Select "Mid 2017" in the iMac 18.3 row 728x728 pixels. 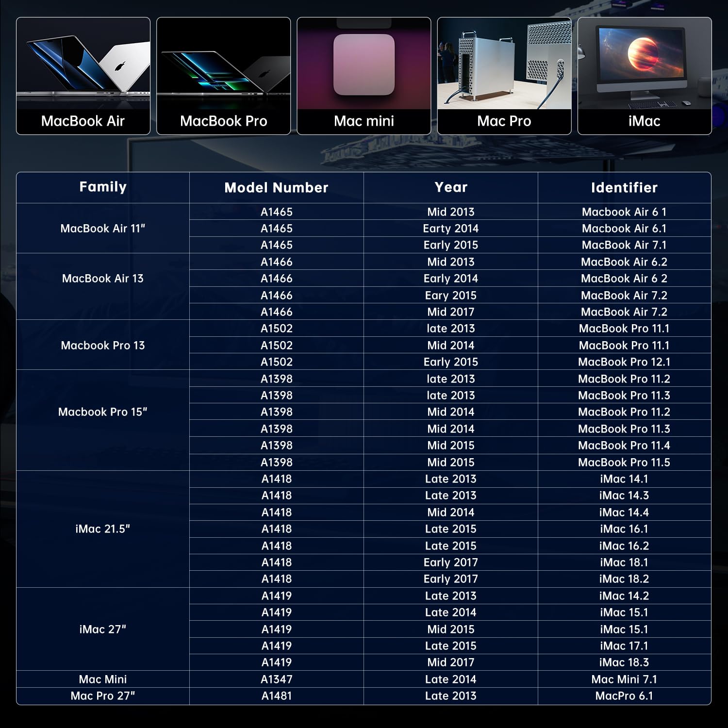click(x=451, y=662)
